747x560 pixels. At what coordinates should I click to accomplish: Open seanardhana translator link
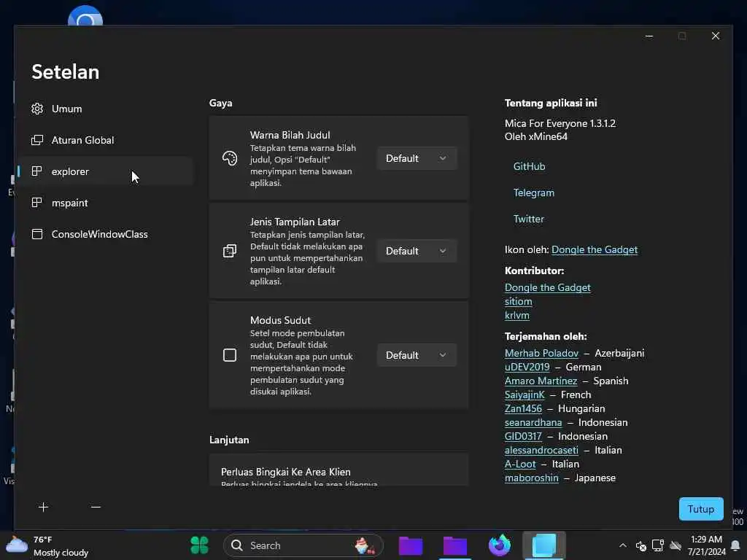pyautogui.click(x=533, y=422)
